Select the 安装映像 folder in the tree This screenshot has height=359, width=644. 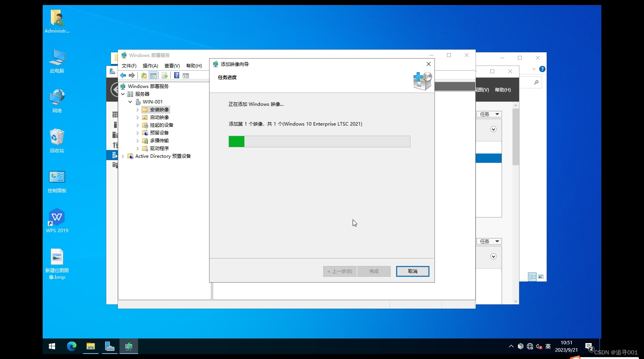pos(159,110)
